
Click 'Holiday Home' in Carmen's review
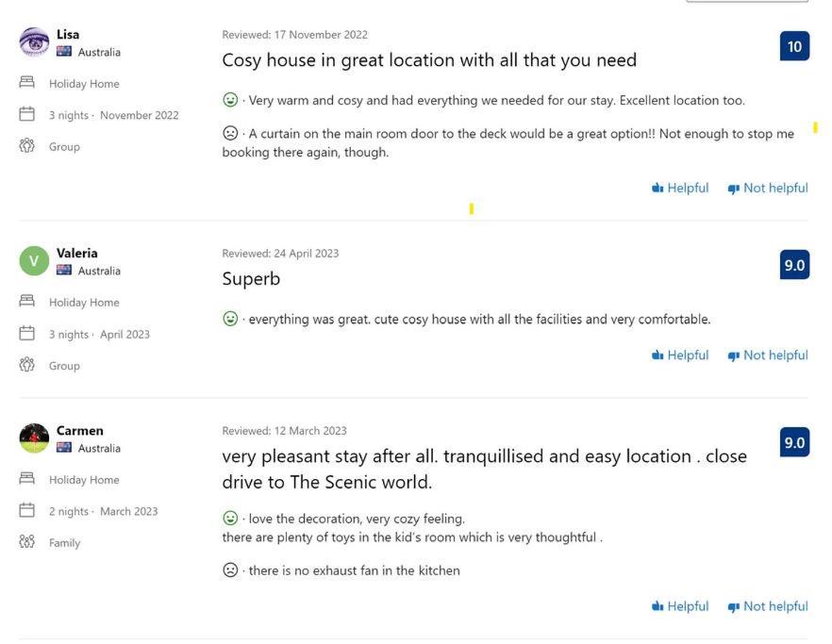84,480
